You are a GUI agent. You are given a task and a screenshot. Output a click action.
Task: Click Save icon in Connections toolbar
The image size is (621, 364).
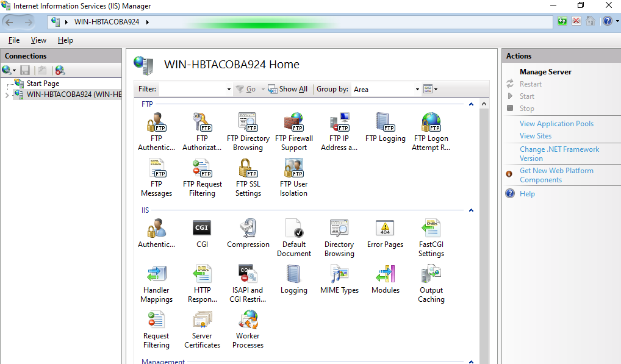25,71
